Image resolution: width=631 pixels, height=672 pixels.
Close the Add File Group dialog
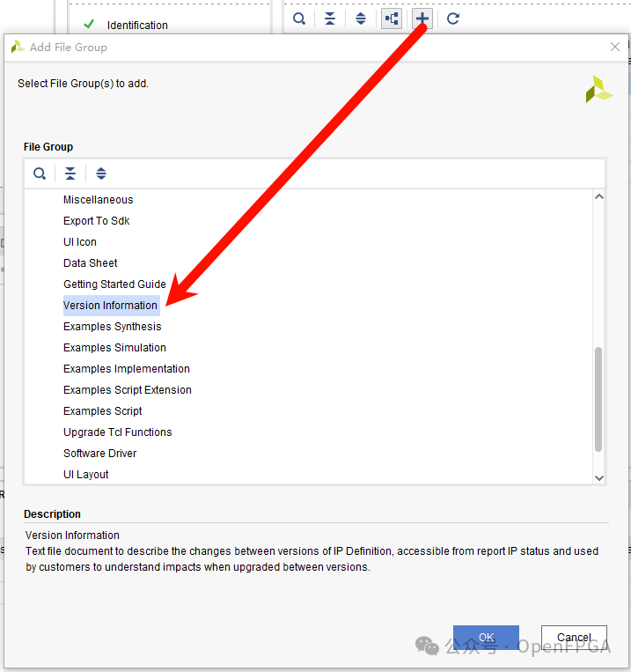615,47
